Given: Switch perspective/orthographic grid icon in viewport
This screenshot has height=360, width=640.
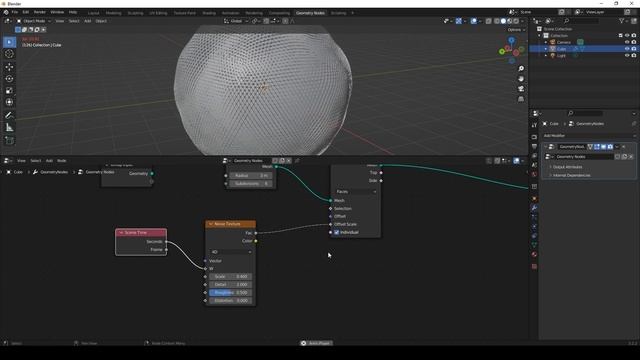Looking at the screenshot, I should click(x=521, y=99).
